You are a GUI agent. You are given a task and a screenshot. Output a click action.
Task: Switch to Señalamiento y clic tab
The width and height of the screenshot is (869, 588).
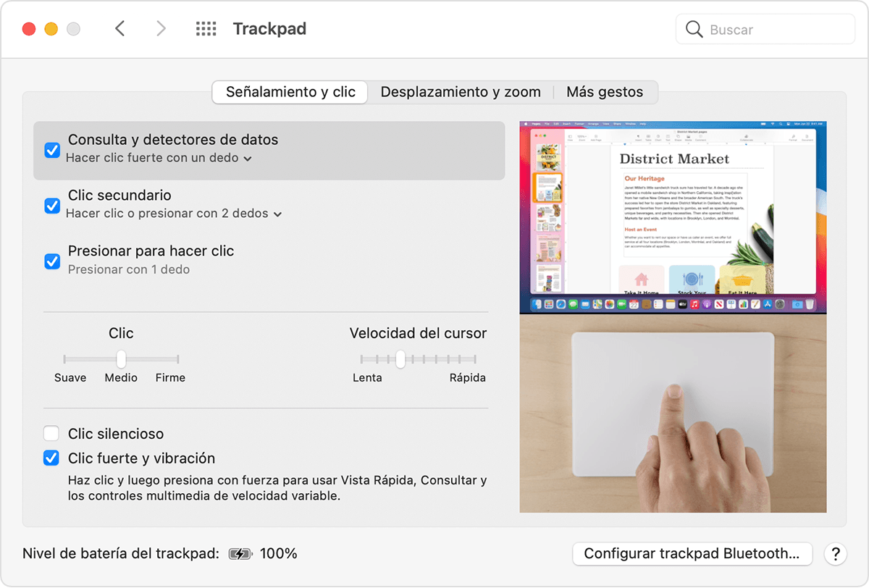290,92
